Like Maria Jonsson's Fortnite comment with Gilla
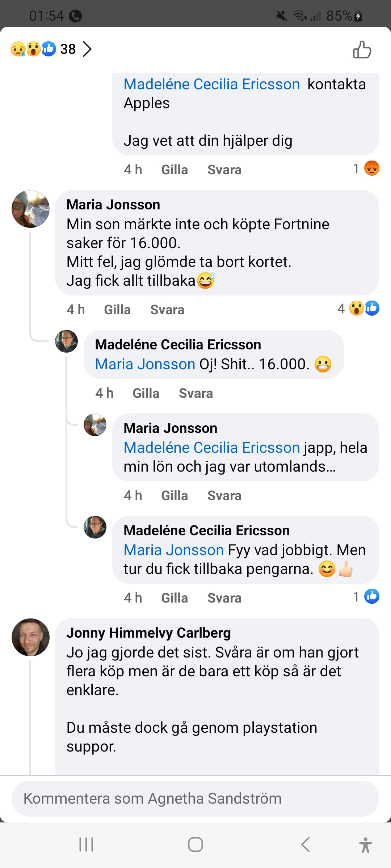Viewport: 391px width, 868px height. [117, 310]
